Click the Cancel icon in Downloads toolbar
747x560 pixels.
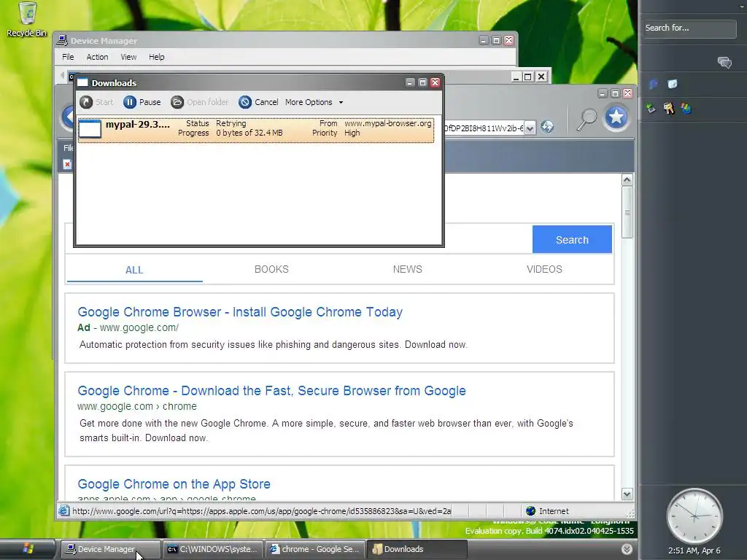tap(245, 102)
